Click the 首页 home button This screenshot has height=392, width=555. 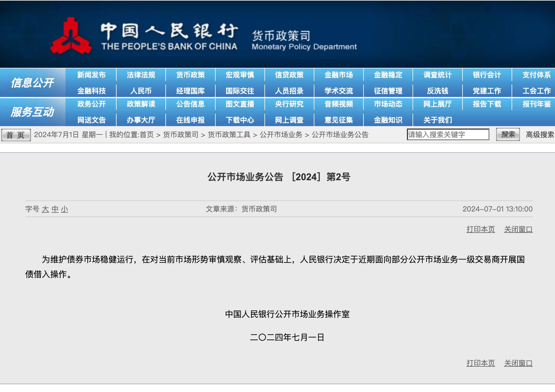point(16,134)
